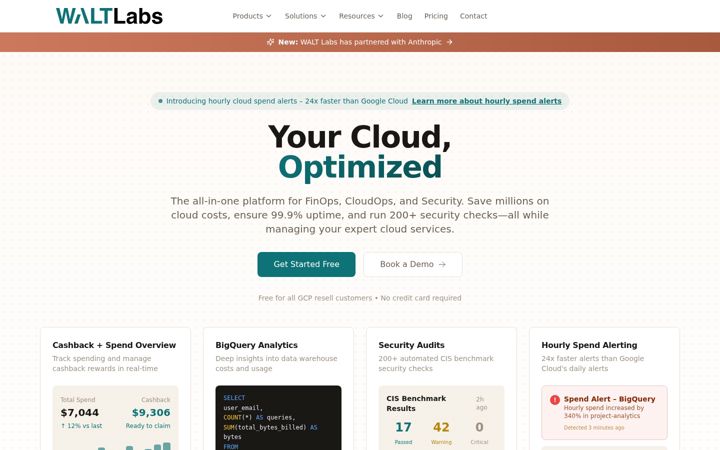Click the 0 critical checks count

click(479, 427)
